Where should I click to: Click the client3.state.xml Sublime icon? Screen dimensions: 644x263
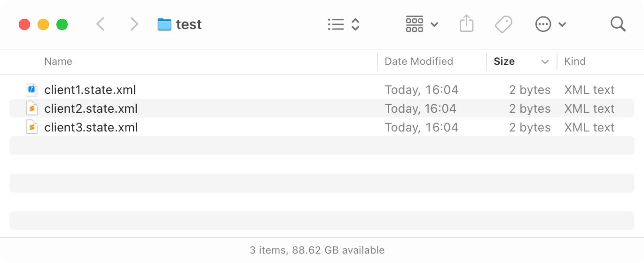pos(32,127)
